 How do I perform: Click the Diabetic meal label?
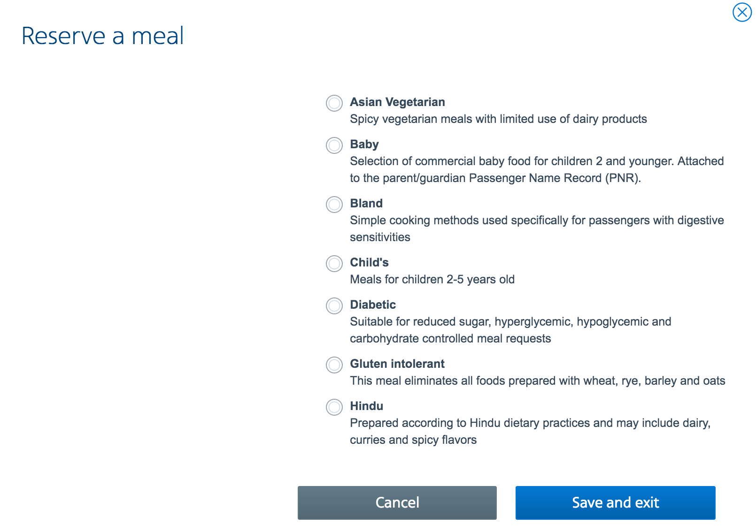coord(373,305)
